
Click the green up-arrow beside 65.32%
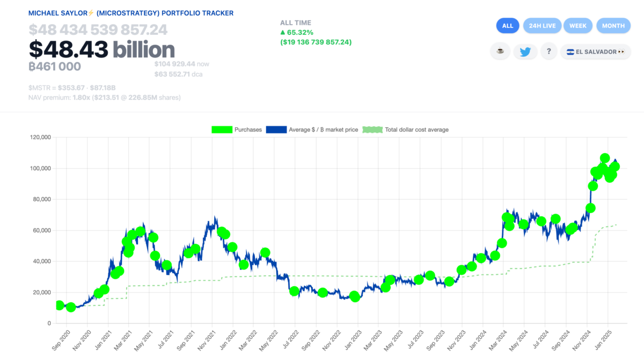283,32
